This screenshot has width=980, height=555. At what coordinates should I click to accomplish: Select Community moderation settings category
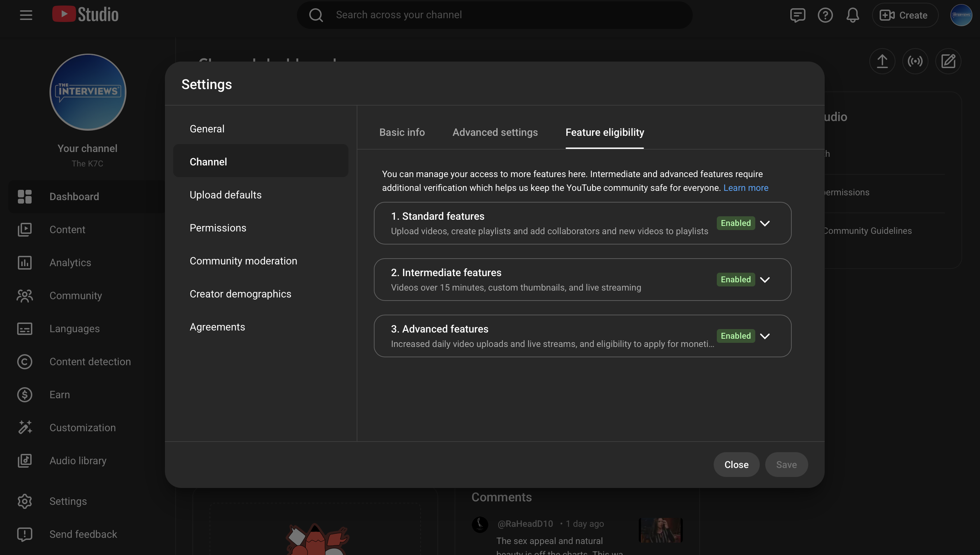click(x=243, y=261)
